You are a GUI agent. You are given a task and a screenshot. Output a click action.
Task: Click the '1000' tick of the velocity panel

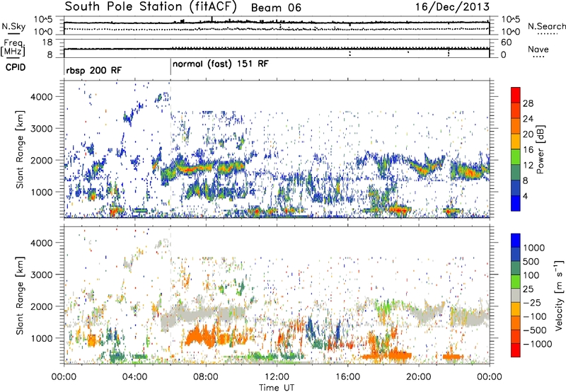pyautogui.click(x=41, y=338)
